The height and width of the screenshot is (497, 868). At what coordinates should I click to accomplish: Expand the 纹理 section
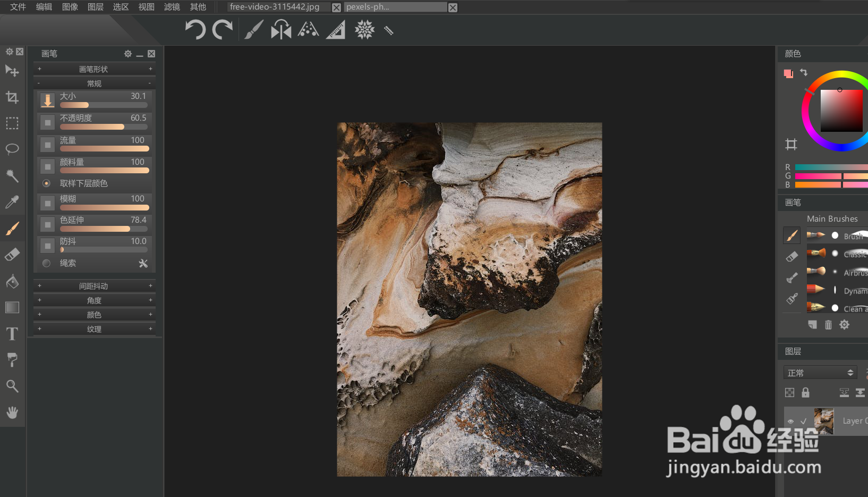[x=95, y=329]
